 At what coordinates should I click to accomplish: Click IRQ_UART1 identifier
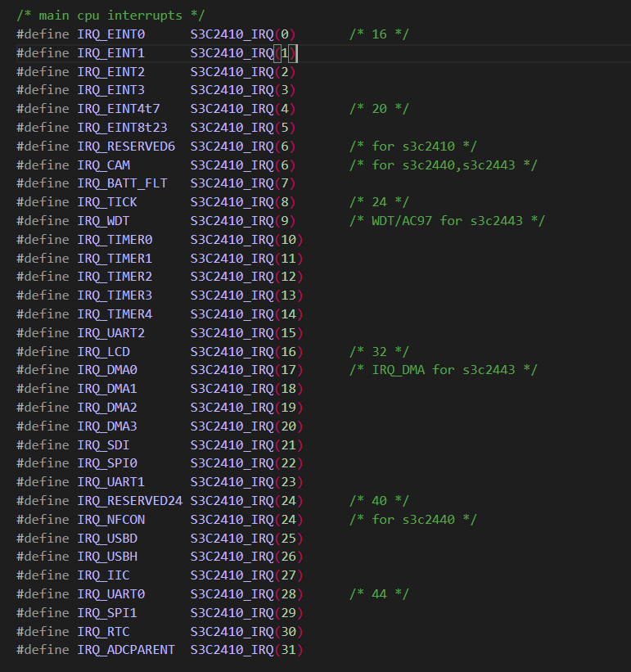click(x=111, y=482)
